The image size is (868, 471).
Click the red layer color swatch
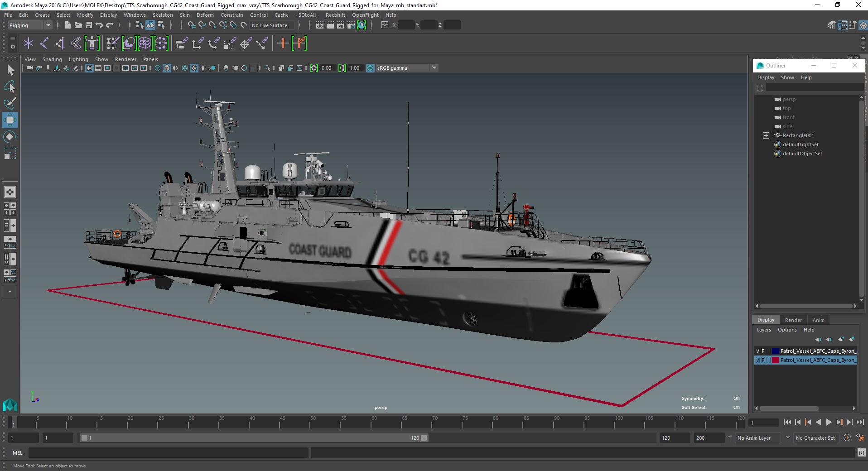pos(775,360)
